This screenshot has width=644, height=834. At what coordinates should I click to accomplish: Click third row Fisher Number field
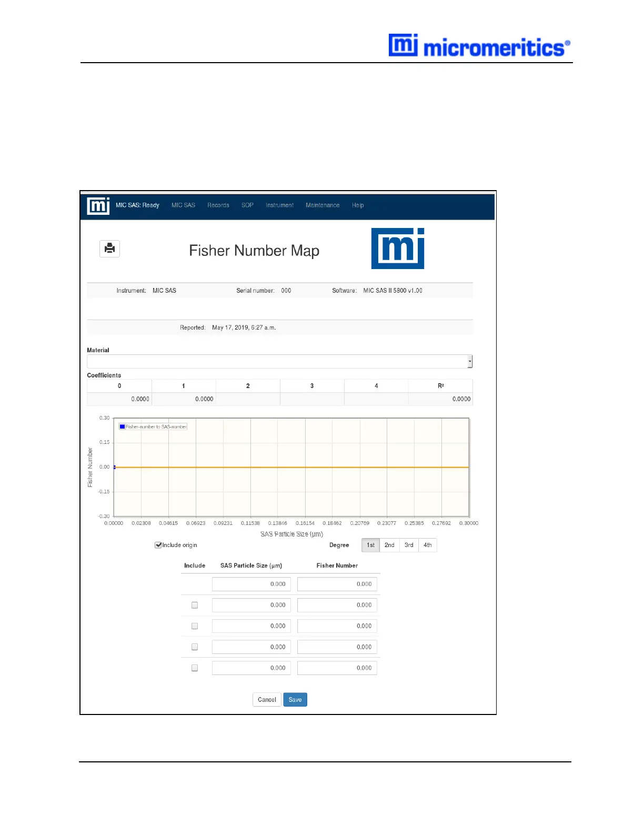[337, 626]
